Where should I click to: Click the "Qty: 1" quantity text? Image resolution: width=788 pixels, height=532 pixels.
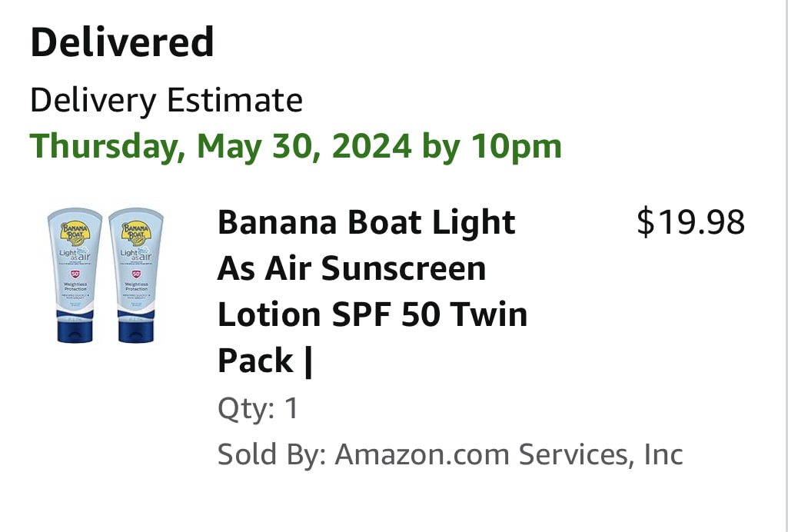pos(258,408)
